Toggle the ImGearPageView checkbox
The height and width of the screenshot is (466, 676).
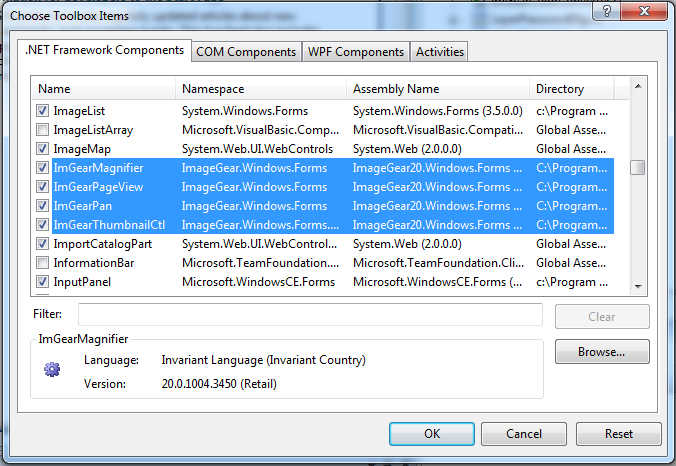click(x=42, y=187)
